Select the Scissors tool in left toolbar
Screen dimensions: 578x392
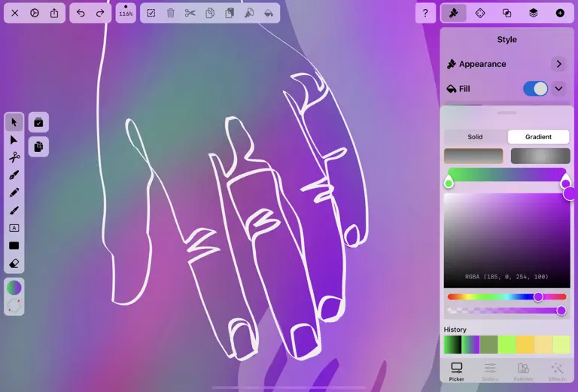coord(14,158)
